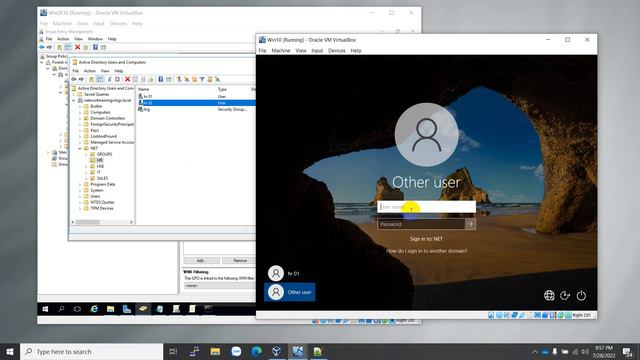Open Devices menu in Win10 VirtualBox window

(x=337, y=51)
